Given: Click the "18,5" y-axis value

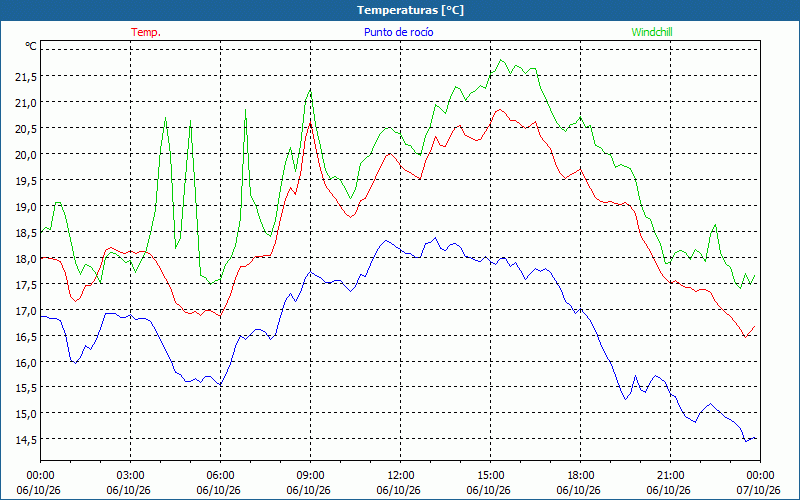Looking at the screenshot, I should click(x=26, y=233).
